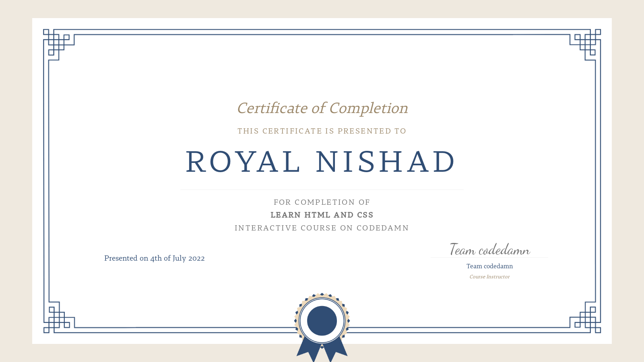Click the bottom-left decorative corner ornament
644x362 pixels.
(x=56, y=318)
